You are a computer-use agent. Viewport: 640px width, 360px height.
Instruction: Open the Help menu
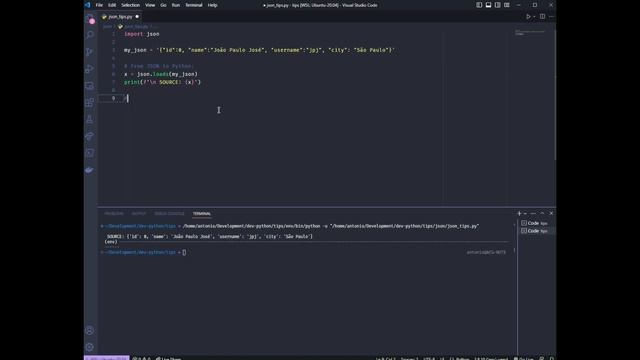pos(212,5)
